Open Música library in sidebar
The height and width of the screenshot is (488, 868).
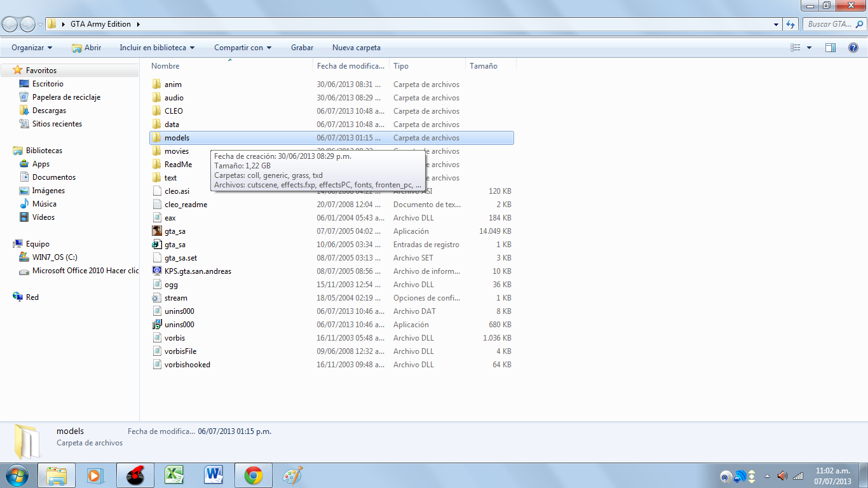(44, 204)
